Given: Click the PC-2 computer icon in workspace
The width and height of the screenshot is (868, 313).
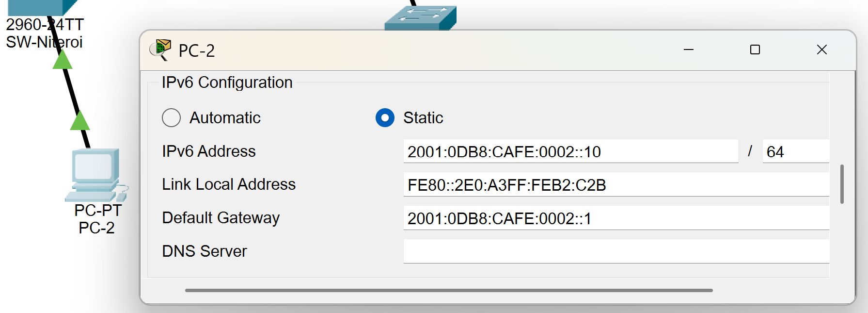Looking at the screenshot, I should [95, 175].
